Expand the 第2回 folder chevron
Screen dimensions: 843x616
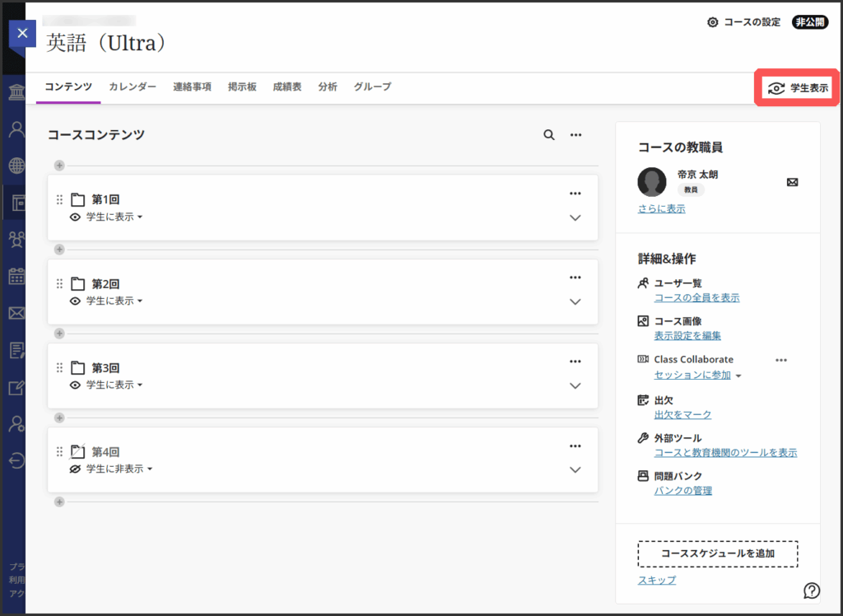pos(575,302)
